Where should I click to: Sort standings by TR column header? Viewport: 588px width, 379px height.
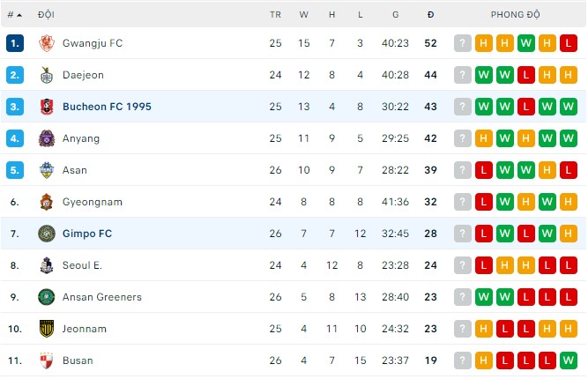click(x=275, y=16)
